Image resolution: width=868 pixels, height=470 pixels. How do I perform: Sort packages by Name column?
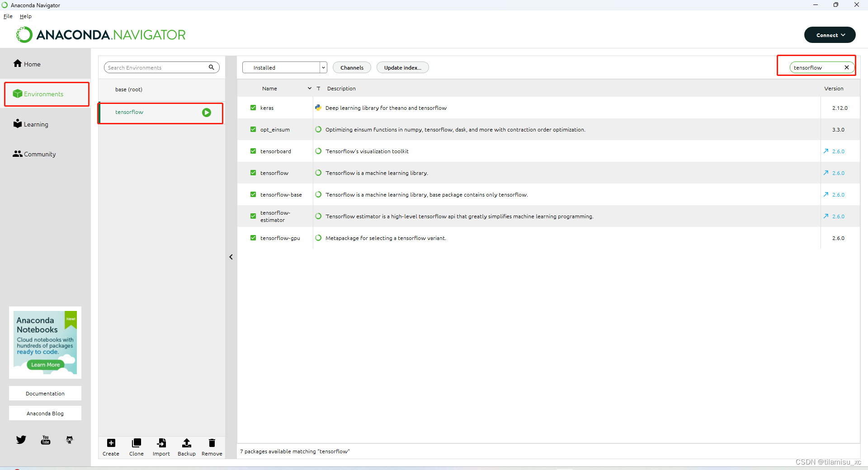pyautogui.click(x=269, y=89)
